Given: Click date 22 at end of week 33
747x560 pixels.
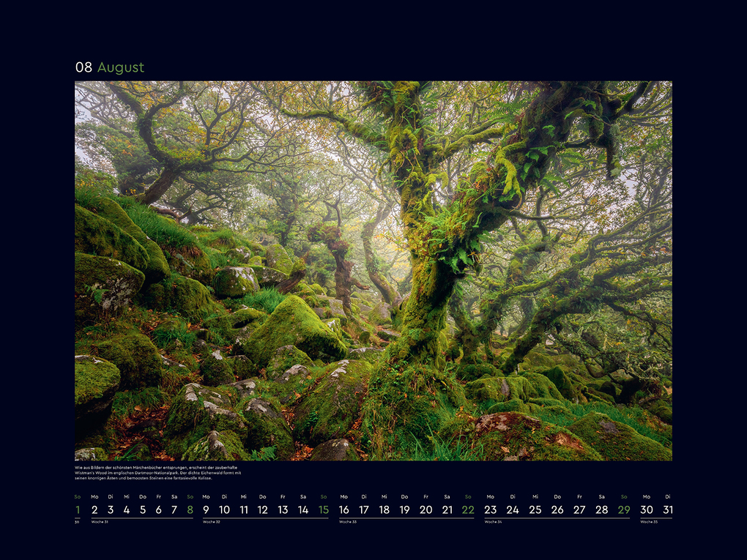Looking at the screenshot, I should [468, 509].
